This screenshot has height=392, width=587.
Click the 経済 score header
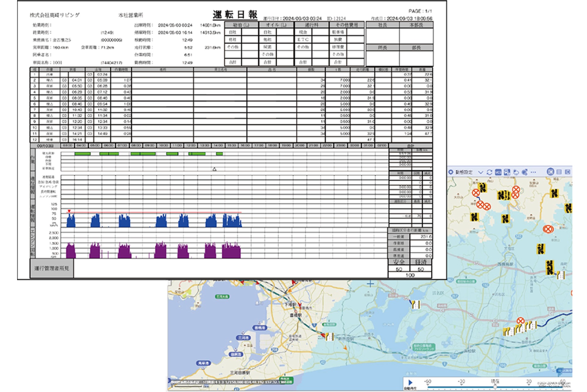click(421, 262)
